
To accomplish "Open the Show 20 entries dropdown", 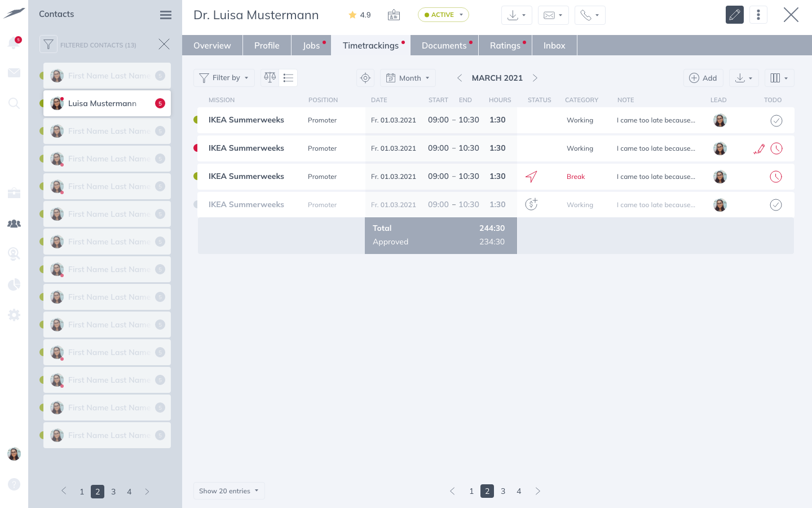I will click(228, 491).
